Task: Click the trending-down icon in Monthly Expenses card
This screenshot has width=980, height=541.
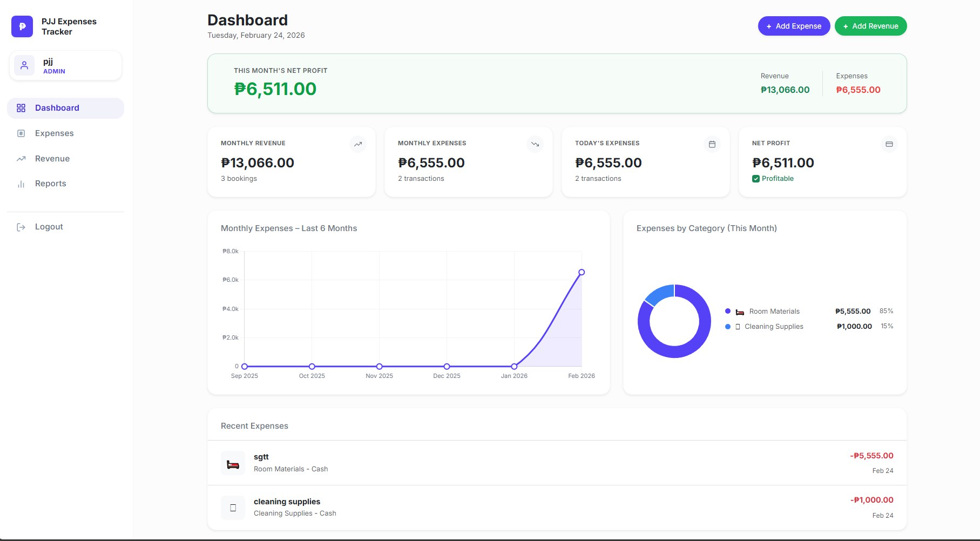Action: (535, 144)
